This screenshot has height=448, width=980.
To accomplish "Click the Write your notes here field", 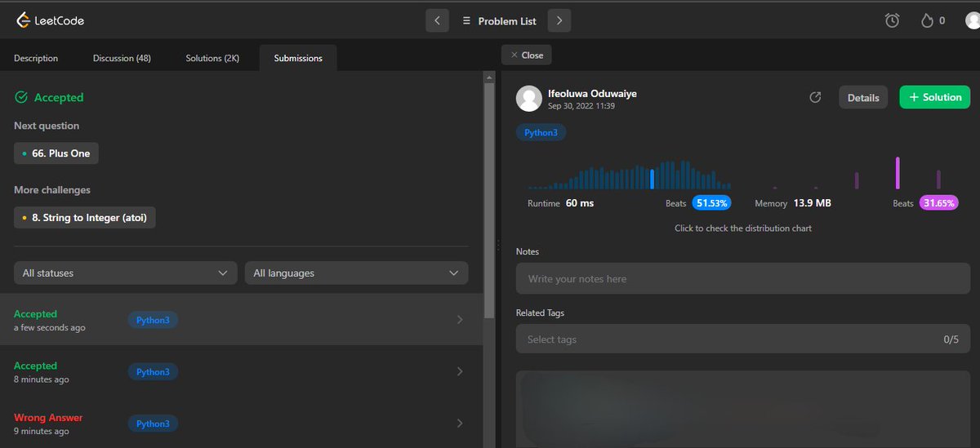I will (743, 279).
